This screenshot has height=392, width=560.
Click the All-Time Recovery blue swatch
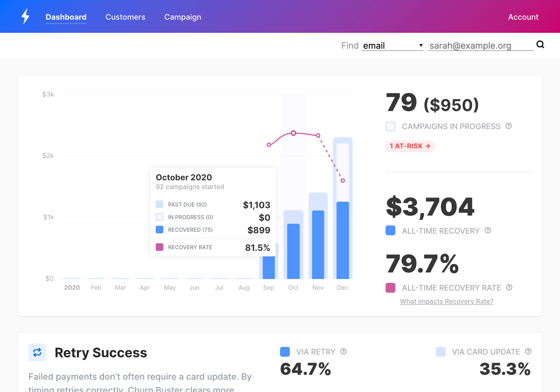(x=390, y=230)
